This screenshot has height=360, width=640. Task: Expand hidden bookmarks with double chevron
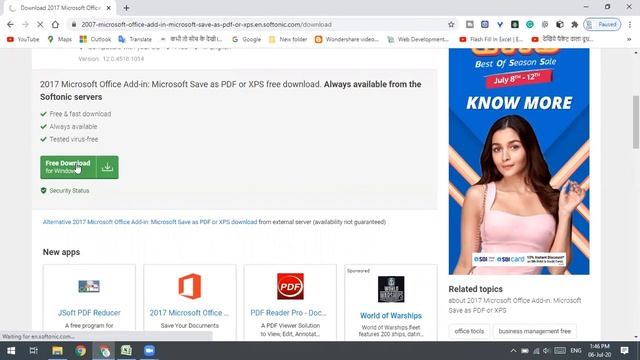pos(629,39)
